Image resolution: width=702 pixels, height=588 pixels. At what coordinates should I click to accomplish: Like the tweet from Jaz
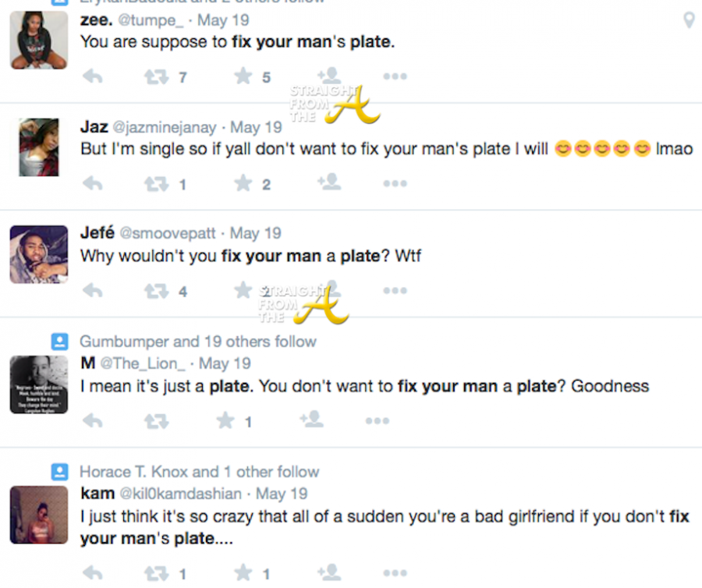click(243, 184)
